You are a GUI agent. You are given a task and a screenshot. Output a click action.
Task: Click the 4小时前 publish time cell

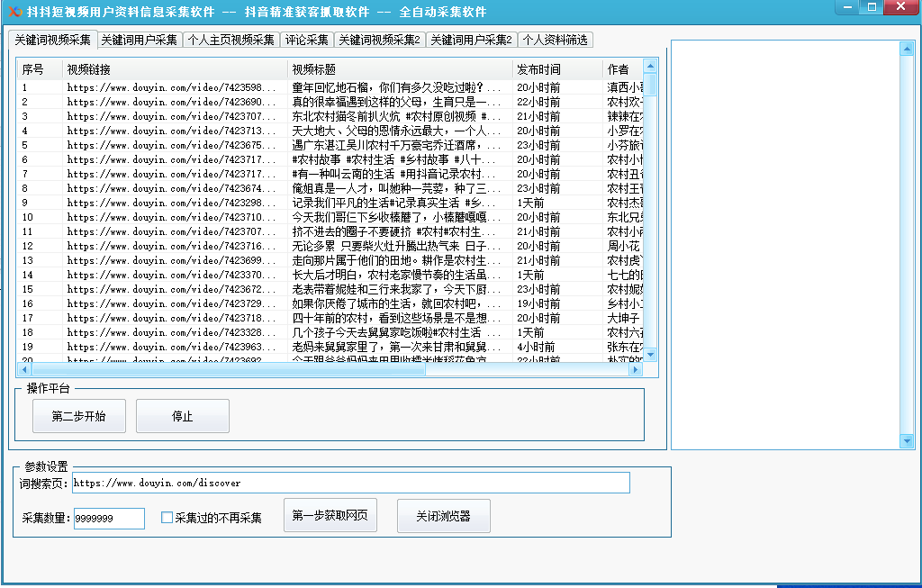(536, 347)
